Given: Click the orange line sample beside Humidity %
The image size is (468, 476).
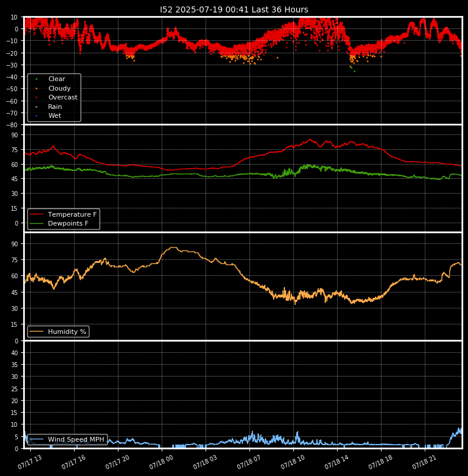Looking at the screenshot, I should pyautogui.click(x=37, y=332).
